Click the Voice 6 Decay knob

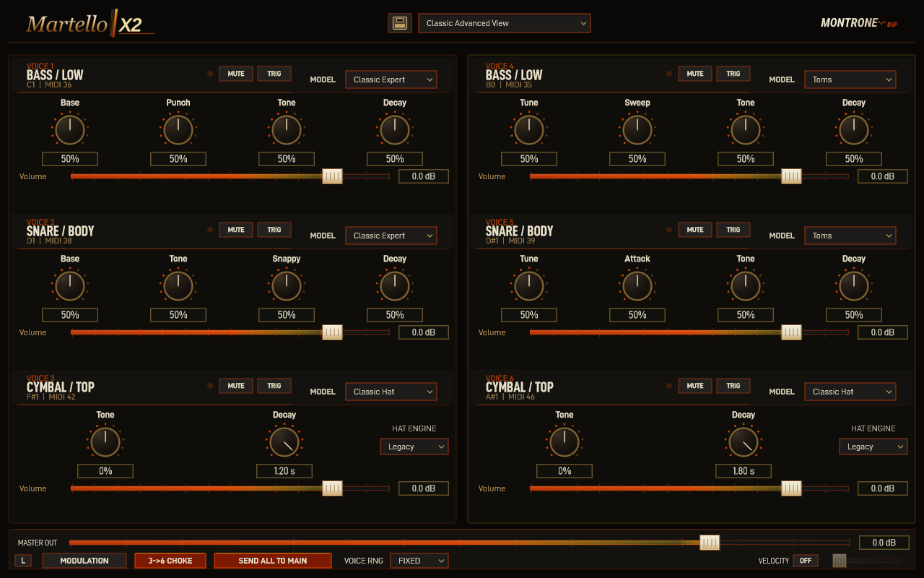(x=744, y=442)
